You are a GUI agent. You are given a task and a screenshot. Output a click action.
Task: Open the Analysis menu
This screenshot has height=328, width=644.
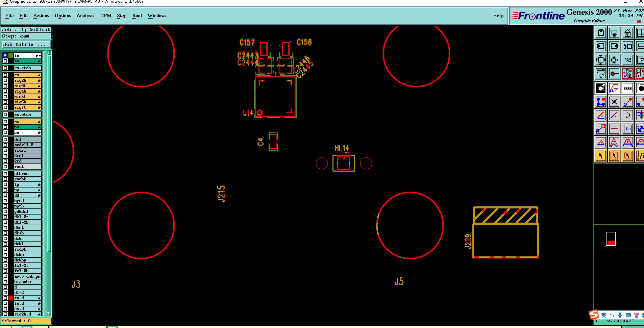tap(85, 16)
